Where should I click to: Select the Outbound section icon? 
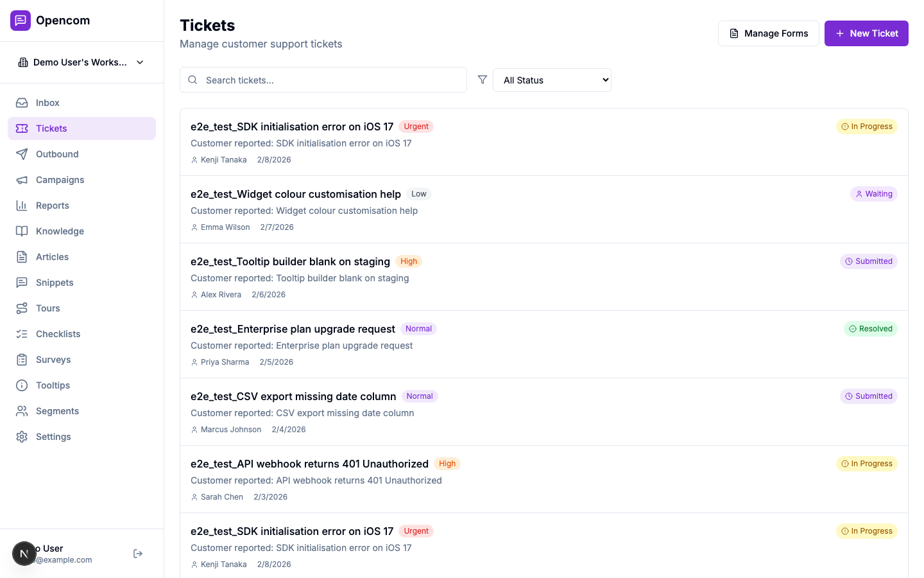point(22,154)
